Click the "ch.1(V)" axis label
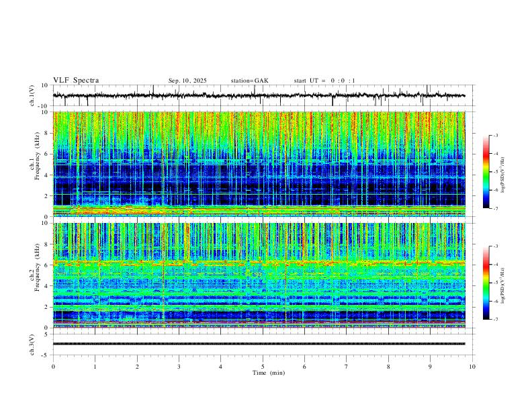 pos(32,95)
